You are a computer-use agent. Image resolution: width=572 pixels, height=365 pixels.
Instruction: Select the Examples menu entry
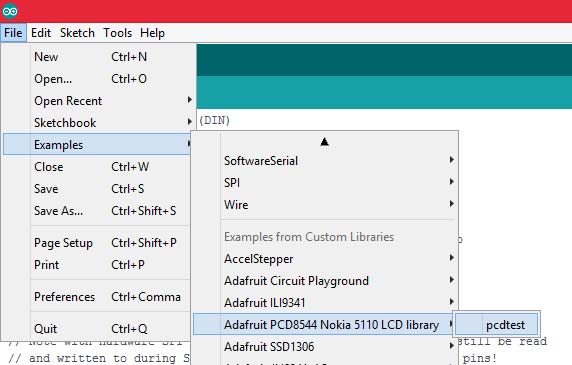tap(97, 144)
